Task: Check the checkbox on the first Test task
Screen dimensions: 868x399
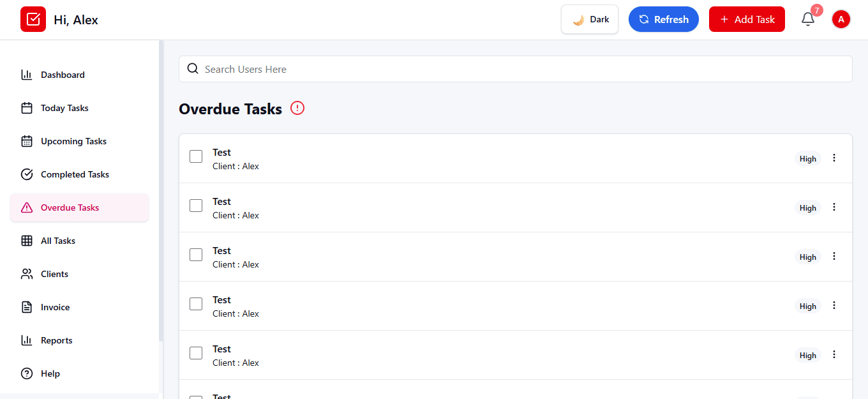Action: coord(196,156)
